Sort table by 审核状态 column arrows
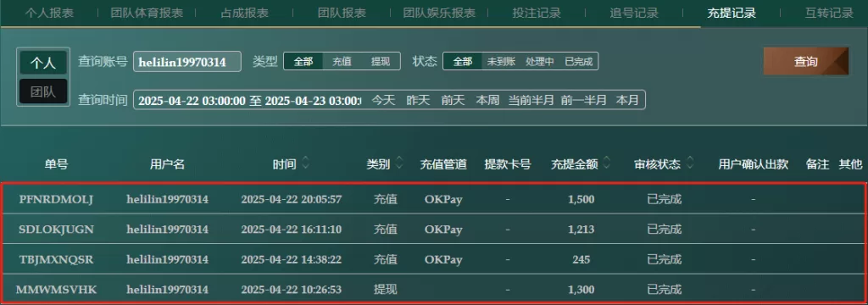This screenshot has width=868, height=305. click(x=690, y=164)
